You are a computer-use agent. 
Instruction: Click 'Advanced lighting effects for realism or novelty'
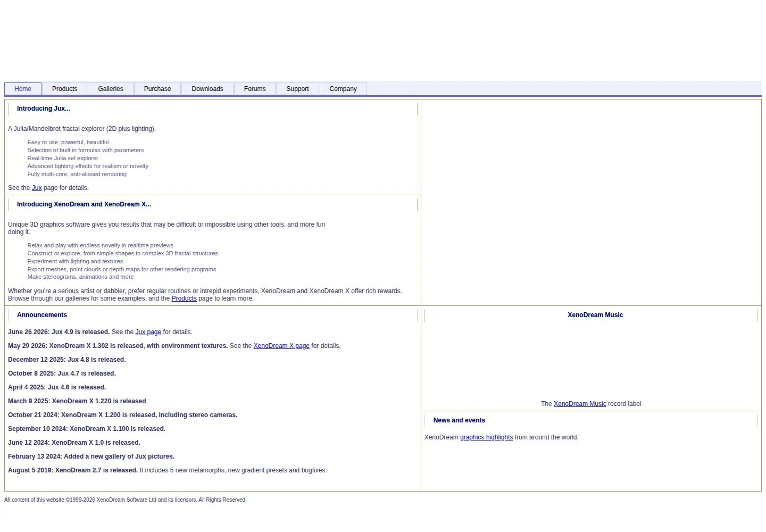point(88,166)
